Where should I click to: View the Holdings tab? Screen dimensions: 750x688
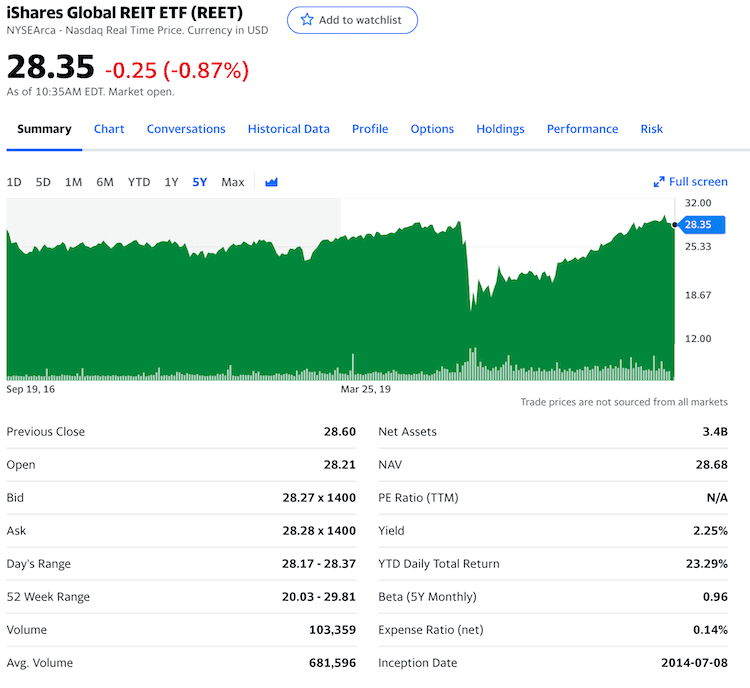500,129
